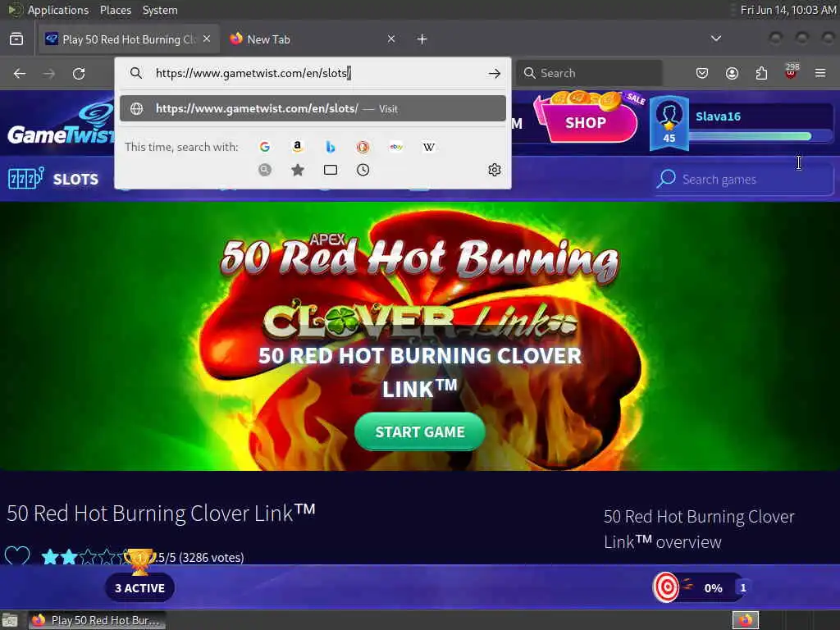
Task: Open the Firefox account icon
Action: (732, 73)
